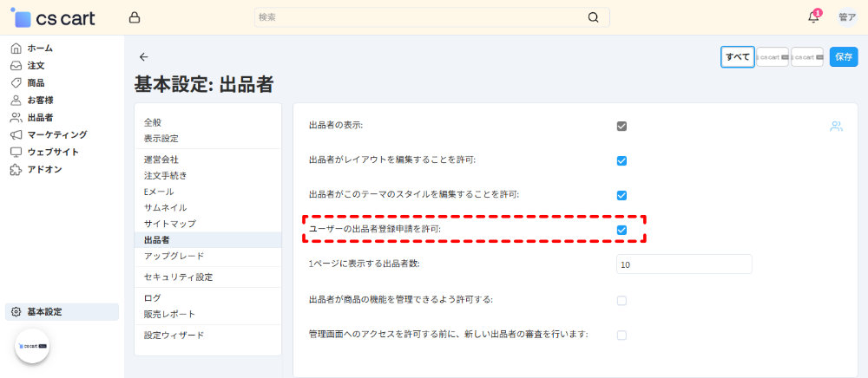
Task: Open 全般 settings section
Action: [x=153, y=123]
